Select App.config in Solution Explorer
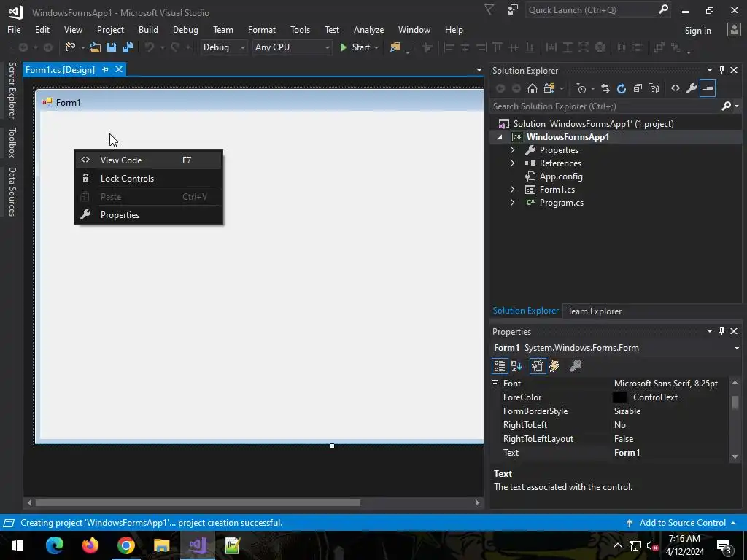This screenshot has height=560, width=747. click(x=561, y=176)
